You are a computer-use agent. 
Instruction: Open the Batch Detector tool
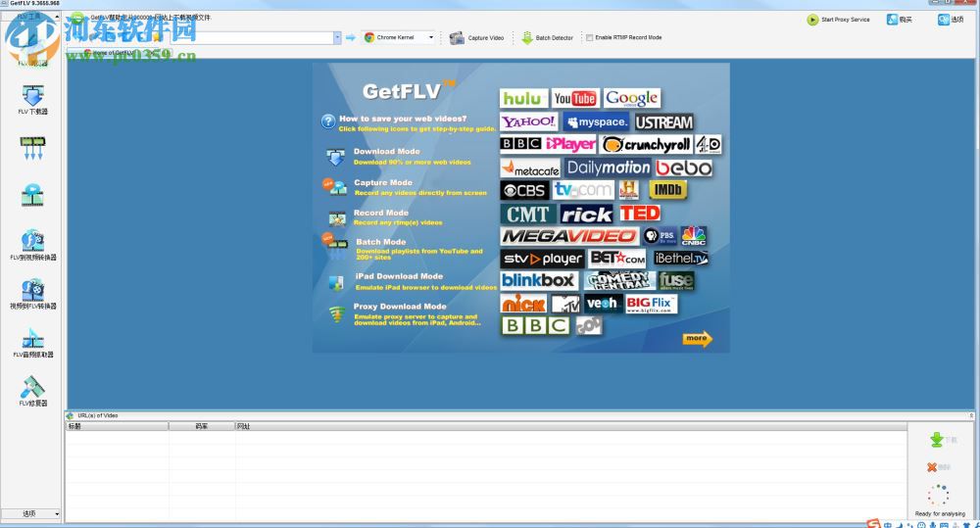click(x=548, y=37)
